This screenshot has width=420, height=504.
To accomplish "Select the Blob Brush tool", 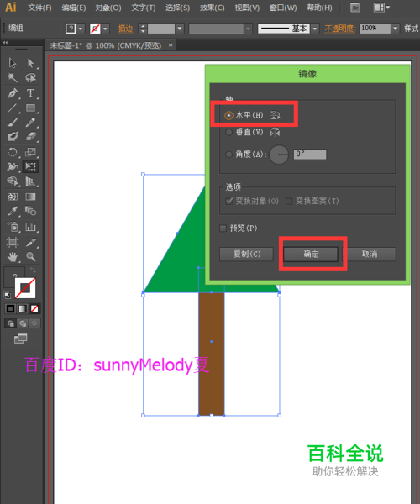I will coord(13,137).
